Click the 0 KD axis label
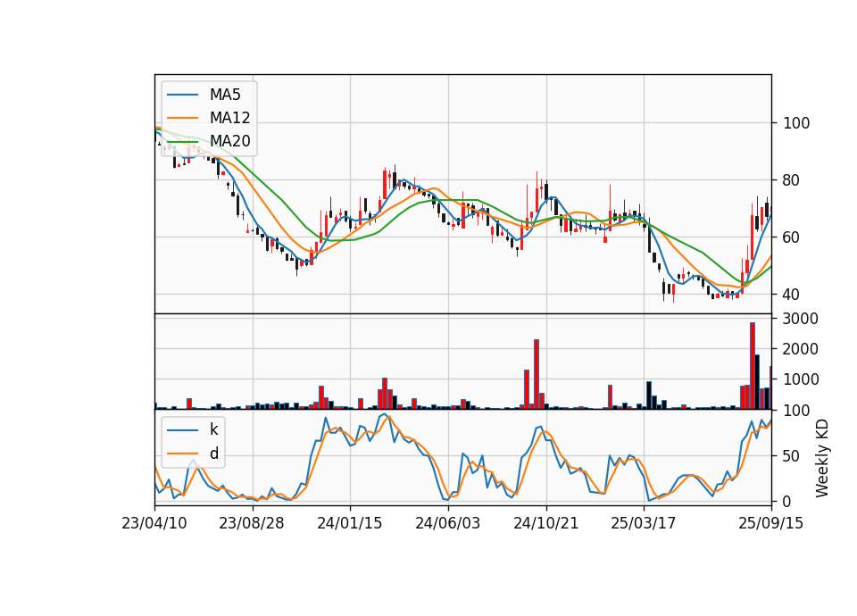 [787, 501]
